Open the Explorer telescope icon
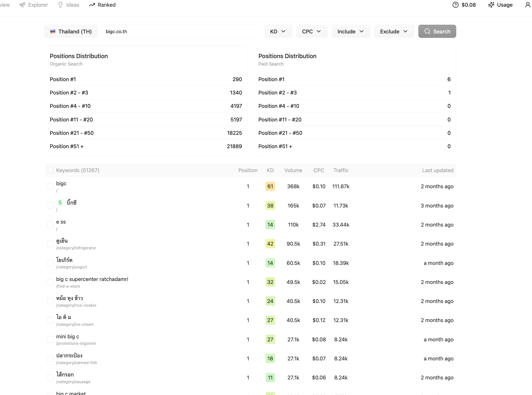Image resolution: width=532 pixels, height=395 pixels. point(22,5)
